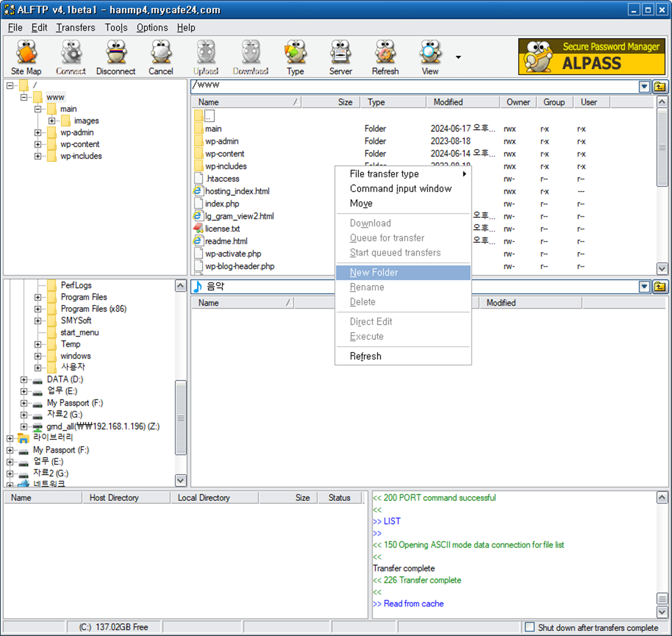
Task: Expand the SMYSoft folder node
Action: pos(38,321)
